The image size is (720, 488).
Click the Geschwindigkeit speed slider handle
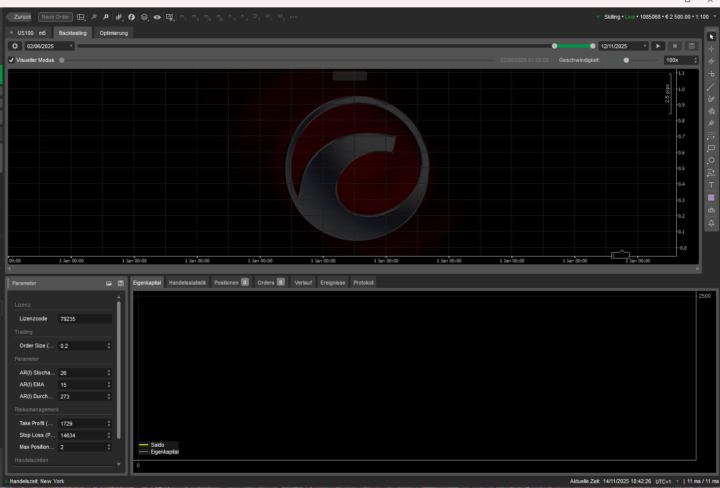pyautogui.click(x=627, y=60)
